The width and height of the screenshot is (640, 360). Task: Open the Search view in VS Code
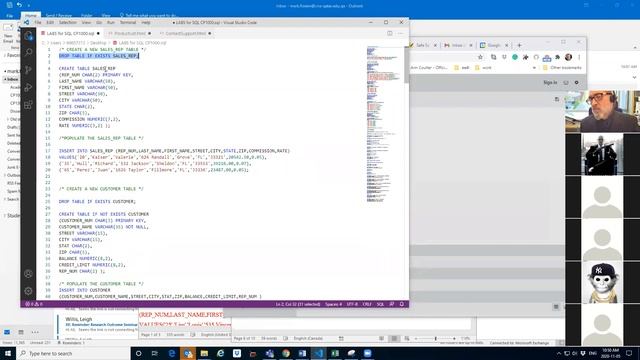28,52
